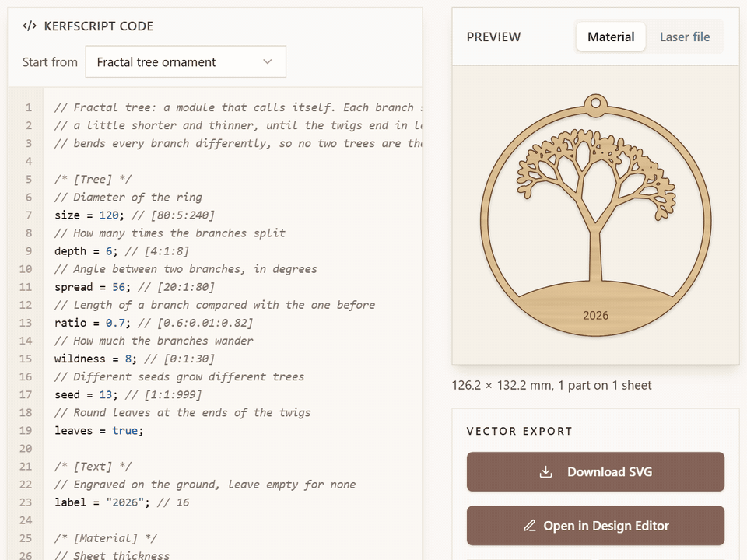747x560 pixels.
Task: Click the '// Round leaves' comment line
Action: 182,412
